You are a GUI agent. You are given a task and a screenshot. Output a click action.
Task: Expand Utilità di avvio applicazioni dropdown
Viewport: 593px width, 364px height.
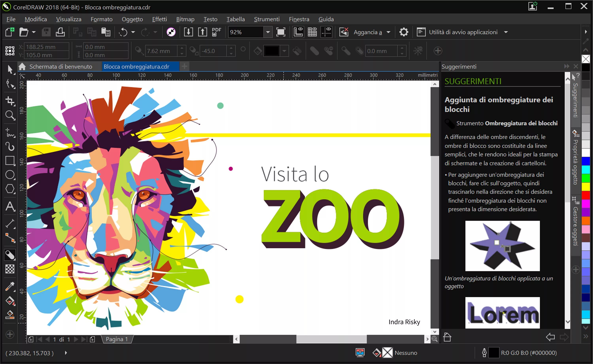click(506, 32)
